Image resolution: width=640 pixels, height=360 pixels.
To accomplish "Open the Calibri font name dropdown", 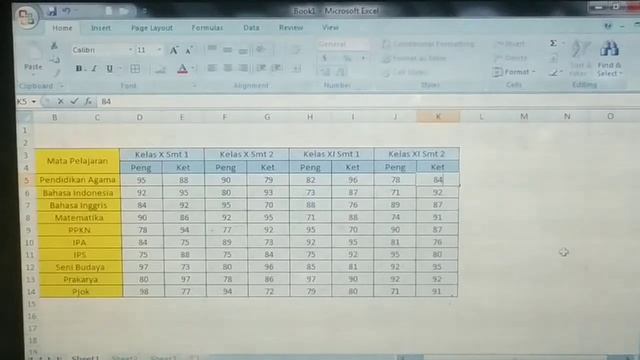I will coord(131,50).
